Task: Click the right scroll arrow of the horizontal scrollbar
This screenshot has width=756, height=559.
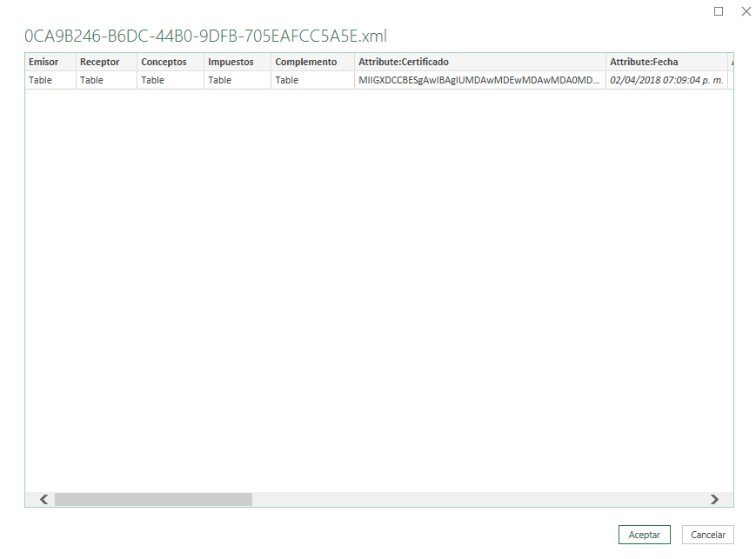Action: point(714,499)
